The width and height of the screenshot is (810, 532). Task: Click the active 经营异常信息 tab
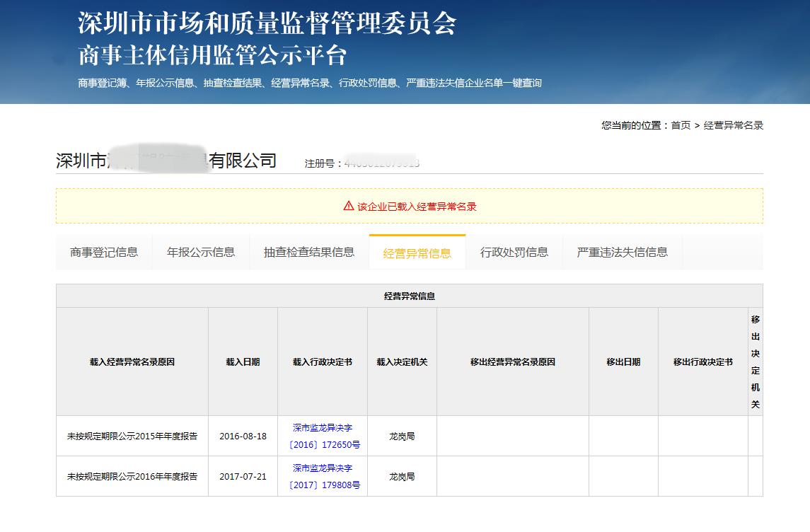417,251
